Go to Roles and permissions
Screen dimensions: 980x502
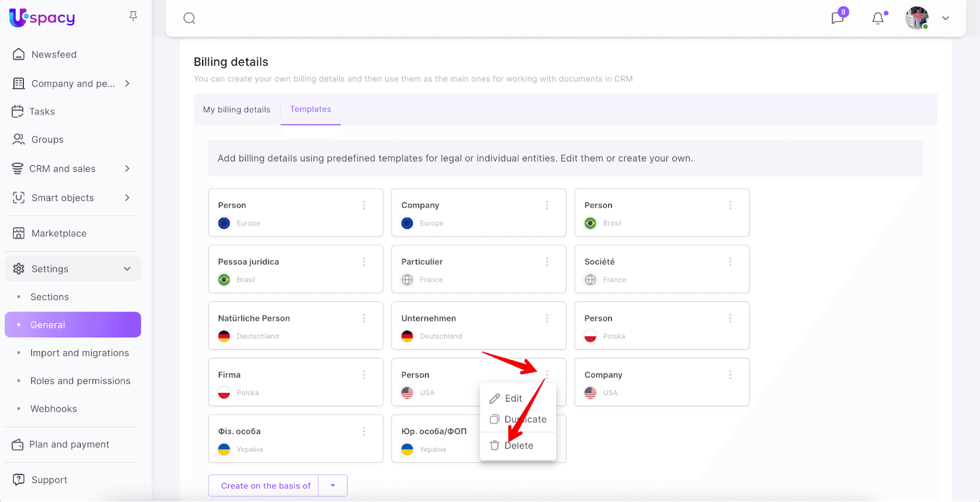tap(80, 381)
